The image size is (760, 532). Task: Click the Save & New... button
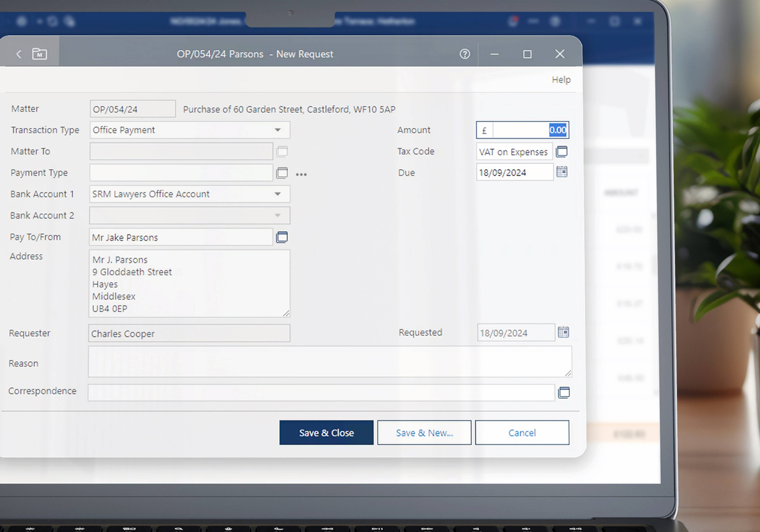(x=424, y=432)
